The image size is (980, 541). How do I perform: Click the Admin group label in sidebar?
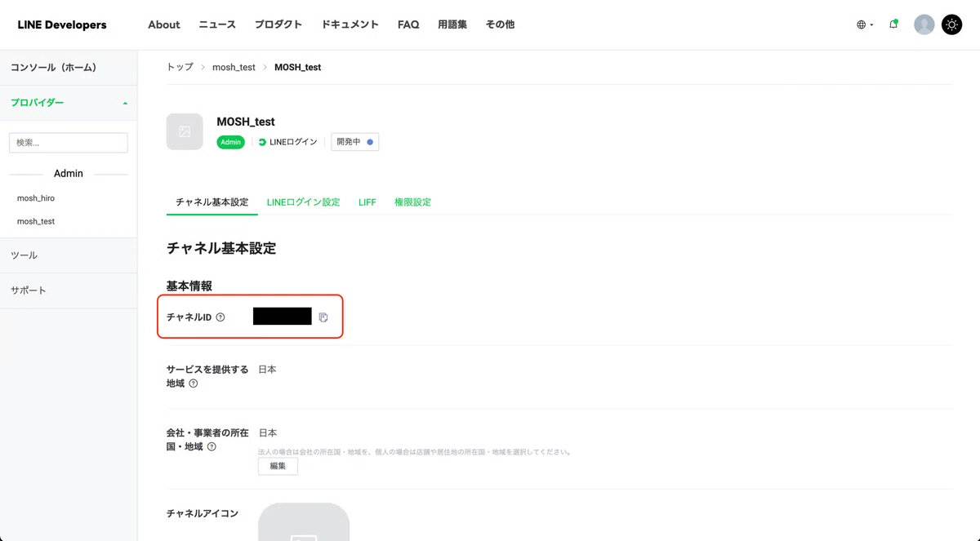pyautogui.click(x=69, y=173)
